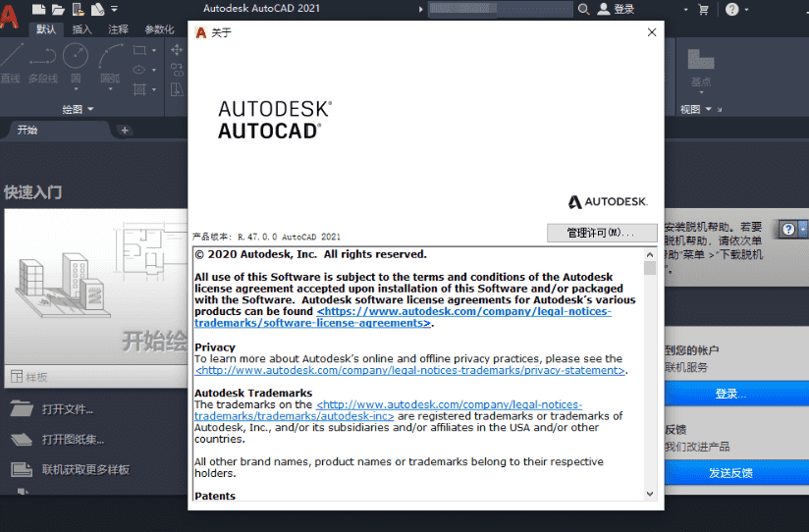Open the Rectangle tool dropdown arrow

154,51
